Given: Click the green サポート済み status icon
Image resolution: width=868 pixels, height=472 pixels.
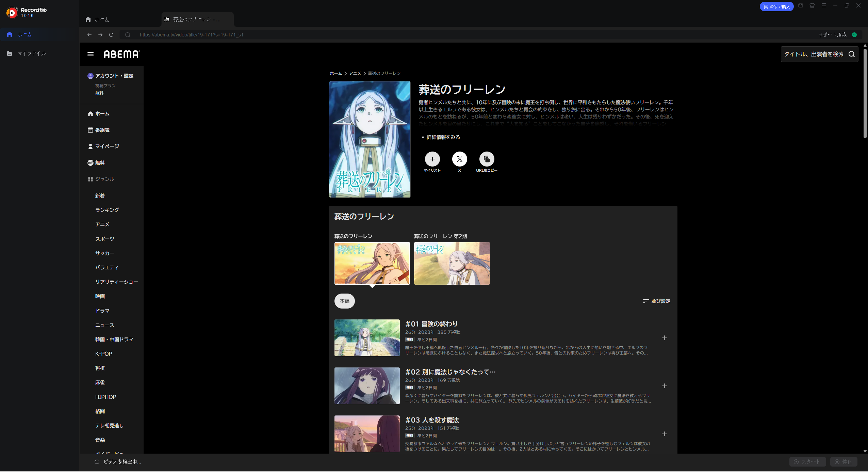Looking at the screenshot, I should tap(854, 35).
